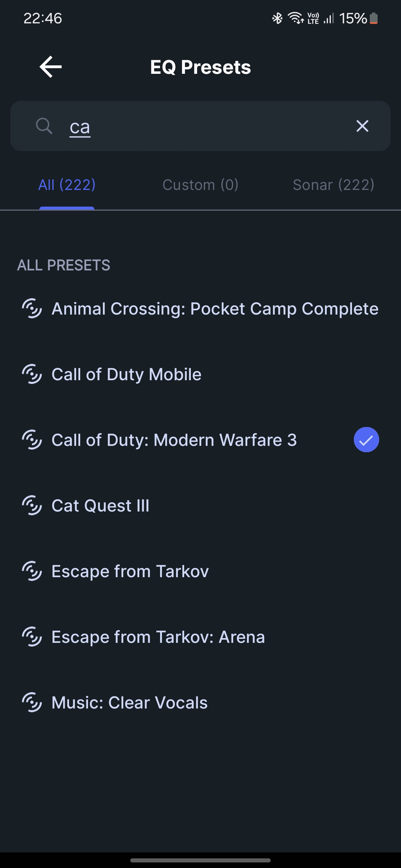Tap the battery indicator in status bar
Viewport: 401px width, 868px height.
(x=374, y=18)
